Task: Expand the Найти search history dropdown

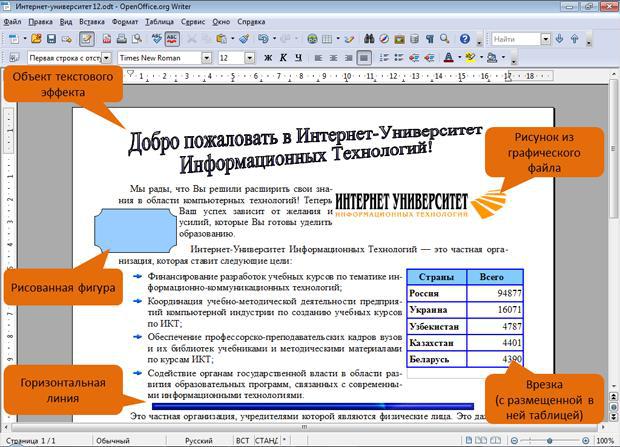Action: [546, 39]
